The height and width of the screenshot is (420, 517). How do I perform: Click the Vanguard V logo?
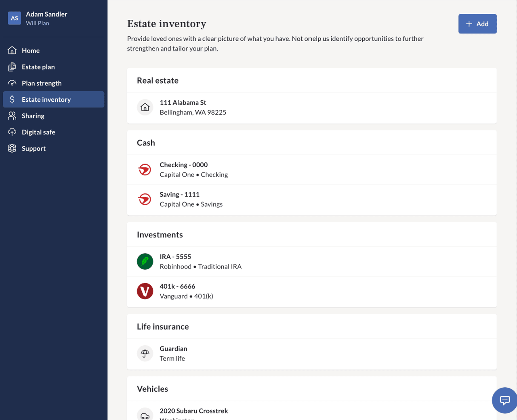pos(145,291)
